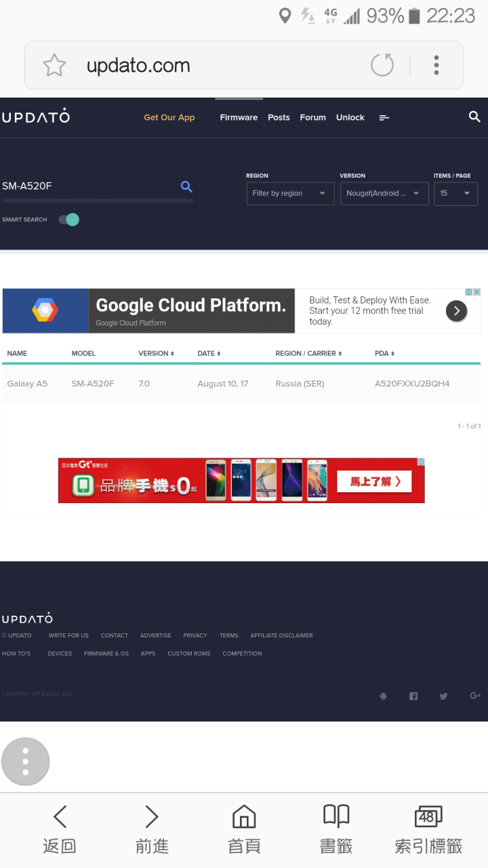Screen dimensions: 488x868
Task: Open footer Google+ icon
Action: [475, 696]
